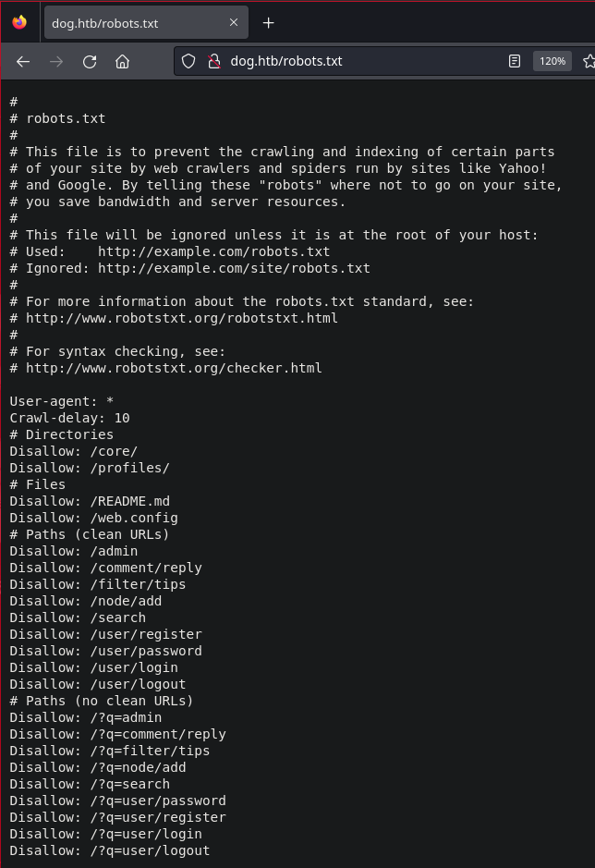Reset the 120% zoom level

coord(552,61)
